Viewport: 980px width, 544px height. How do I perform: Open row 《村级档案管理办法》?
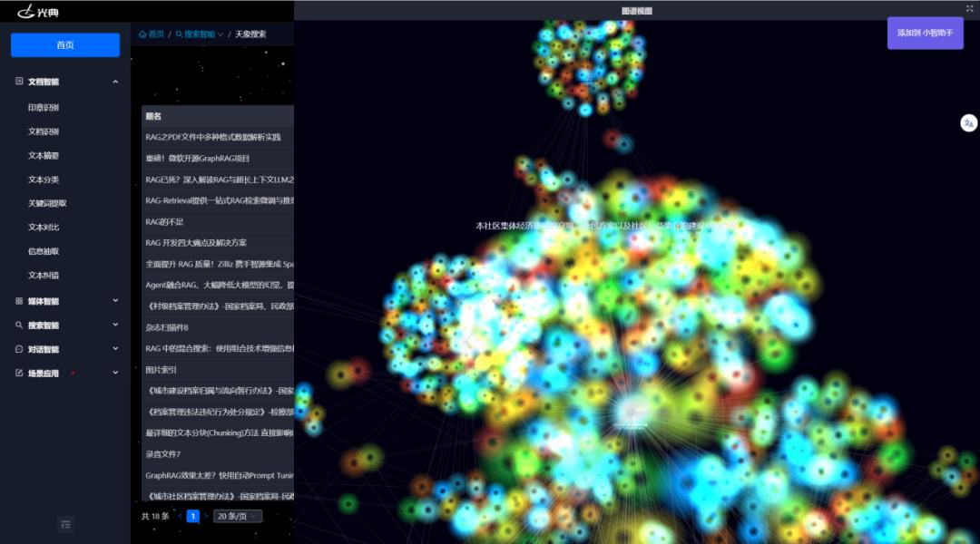[218, 306]
